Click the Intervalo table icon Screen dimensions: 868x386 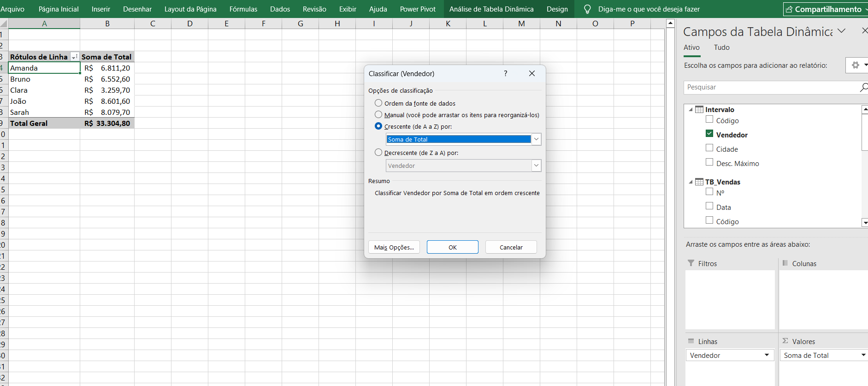pos(699,109)
